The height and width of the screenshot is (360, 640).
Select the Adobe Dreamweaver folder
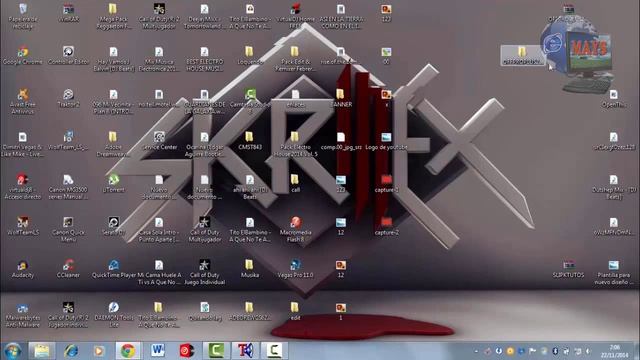[113, 144]
